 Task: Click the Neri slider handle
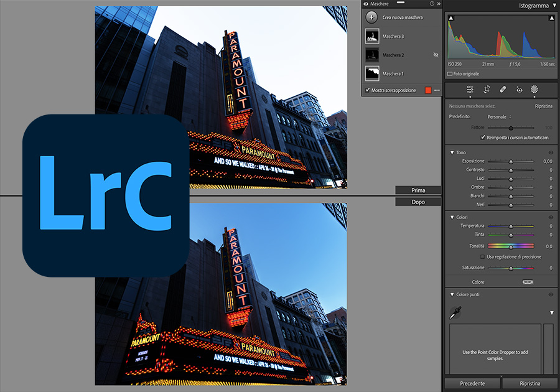coord(511,205)
